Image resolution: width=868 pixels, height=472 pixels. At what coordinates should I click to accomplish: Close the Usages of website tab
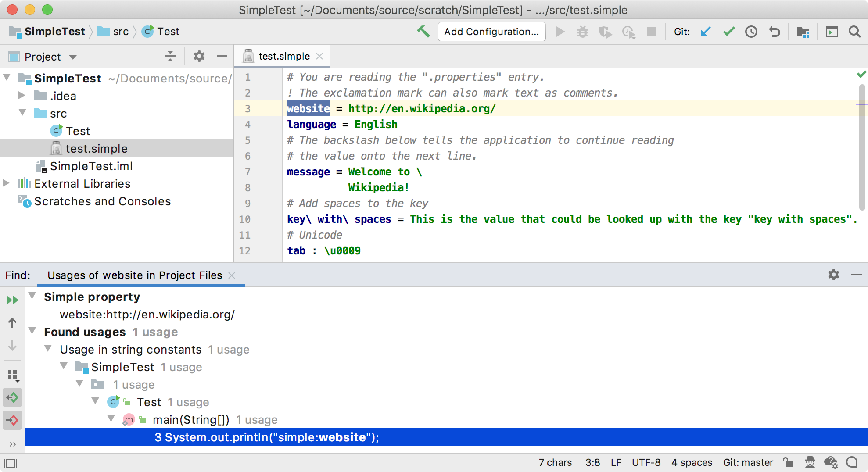click(232, 275)
